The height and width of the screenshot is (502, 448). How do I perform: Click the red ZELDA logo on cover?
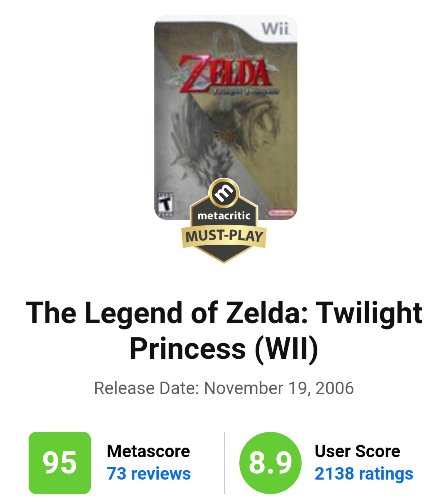click(x=224, y=73)
